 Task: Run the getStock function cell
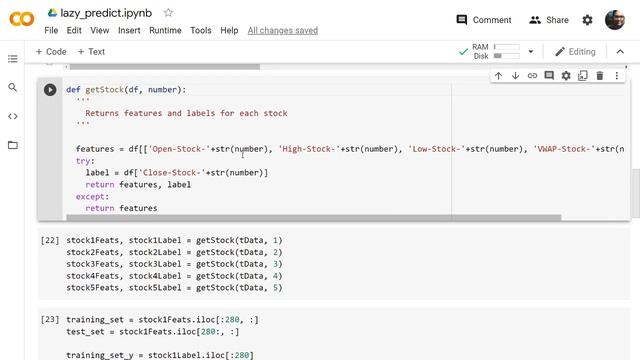(50, 90)
